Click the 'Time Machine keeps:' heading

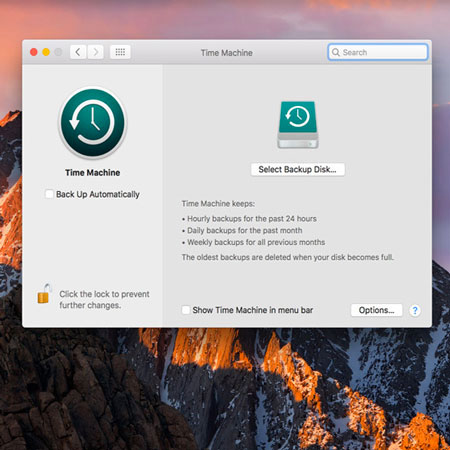tap(218, 203)
